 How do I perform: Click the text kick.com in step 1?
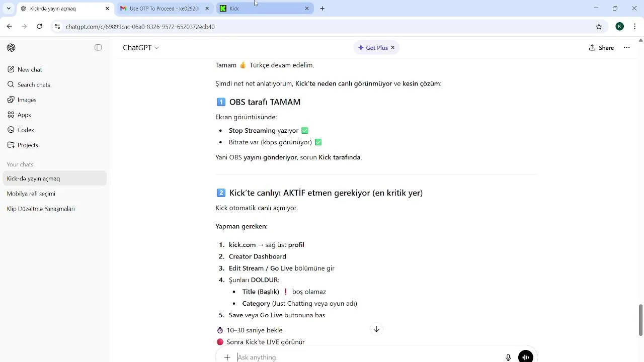242,245
